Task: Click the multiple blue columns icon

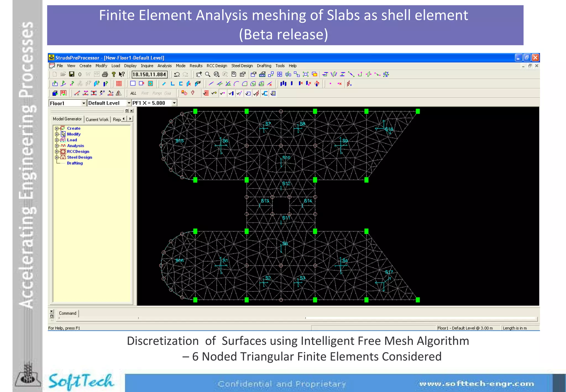Action: [x=283, y=83]
